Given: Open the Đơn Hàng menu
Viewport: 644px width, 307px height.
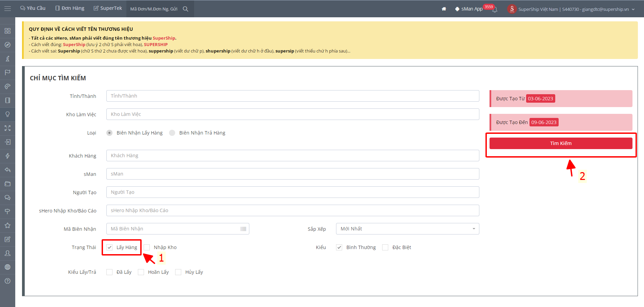Looking at the screenshot, I should coord(70,8).
